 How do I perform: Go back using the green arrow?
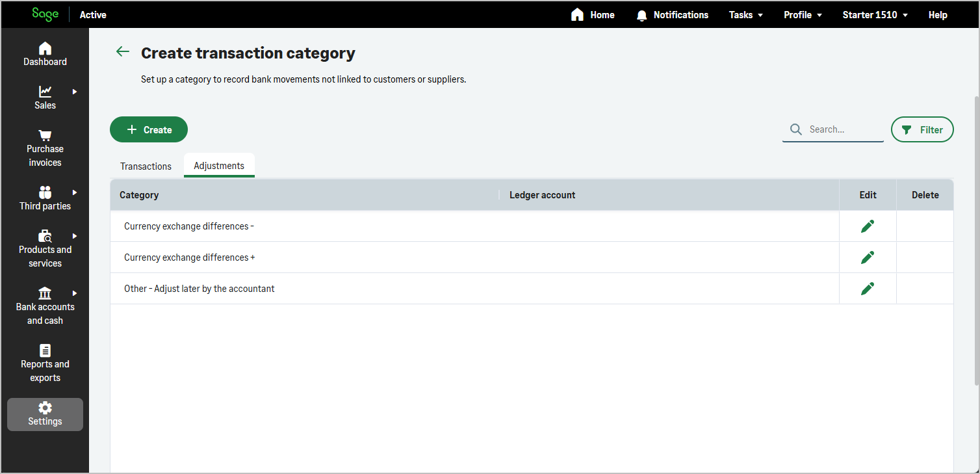[x=122, y=52]
